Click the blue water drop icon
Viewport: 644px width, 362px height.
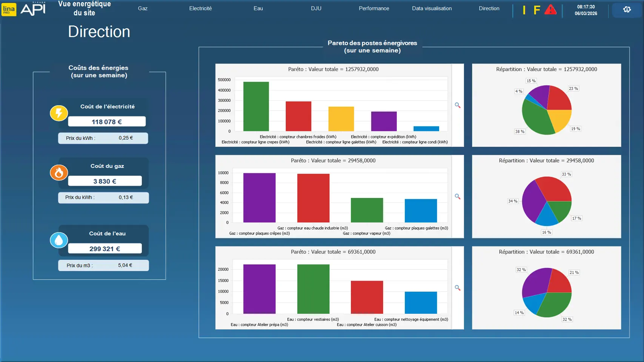59,240
